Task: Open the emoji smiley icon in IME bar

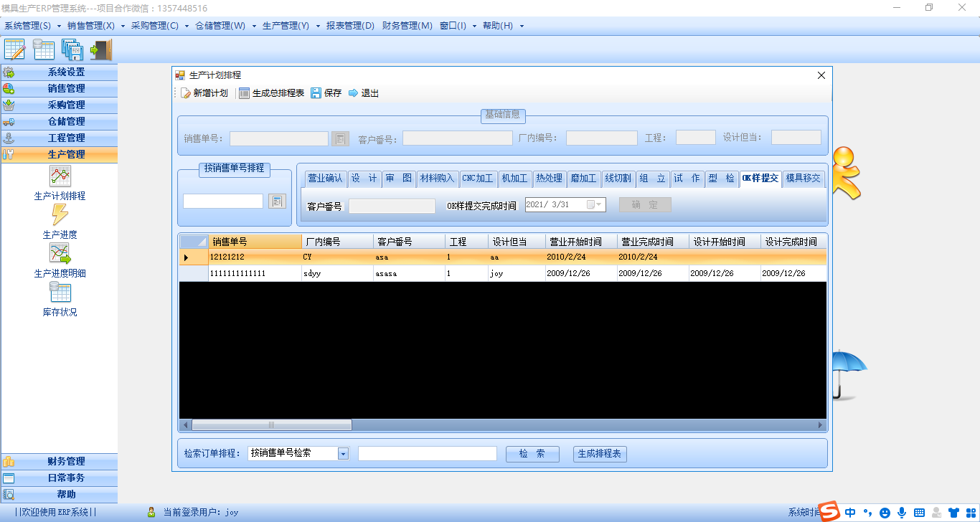Action: pos(885,513)
